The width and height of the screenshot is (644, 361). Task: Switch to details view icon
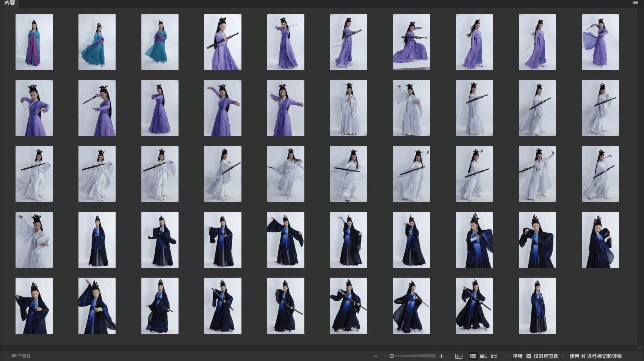tap(483, 356)
